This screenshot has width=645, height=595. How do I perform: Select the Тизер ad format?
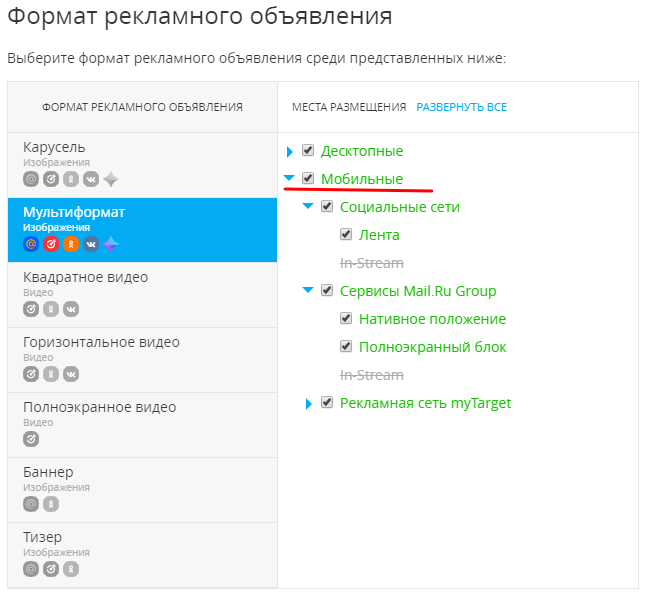tap(142, 555)
